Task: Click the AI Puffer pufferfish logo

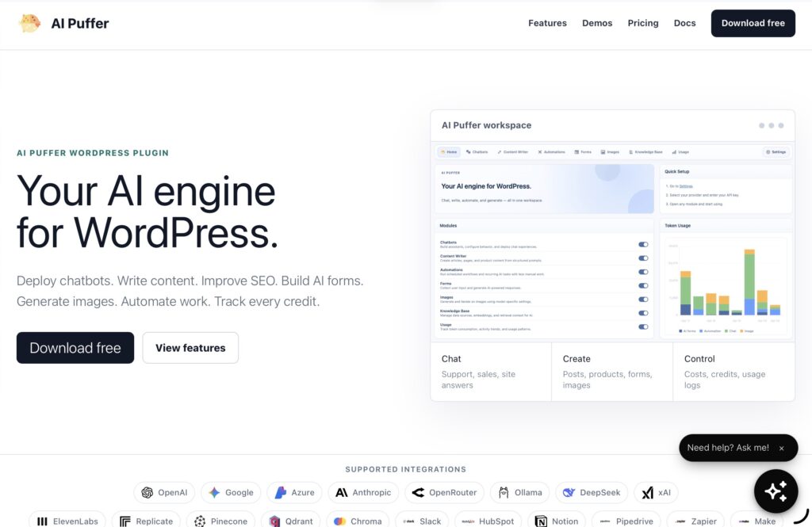Action: click(x=29, y=23)
